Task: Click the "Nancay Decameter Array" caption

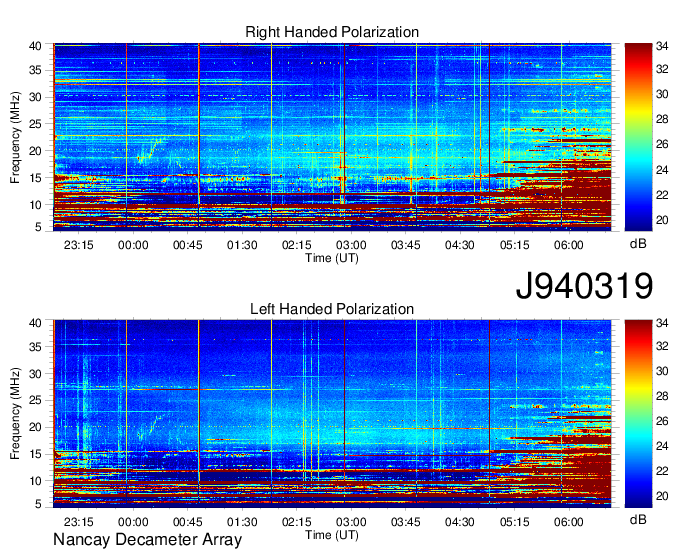Action: pos(147,539)
